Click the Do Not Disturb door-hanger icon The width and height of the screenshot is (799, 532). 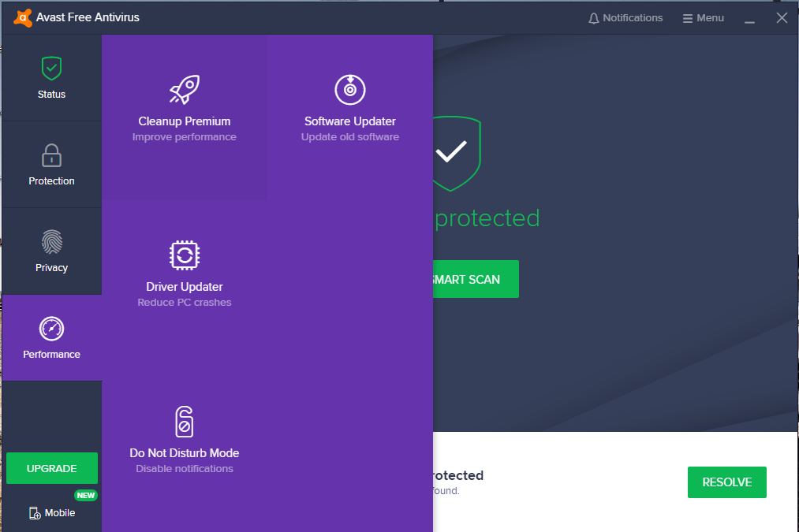click(185, 422)
